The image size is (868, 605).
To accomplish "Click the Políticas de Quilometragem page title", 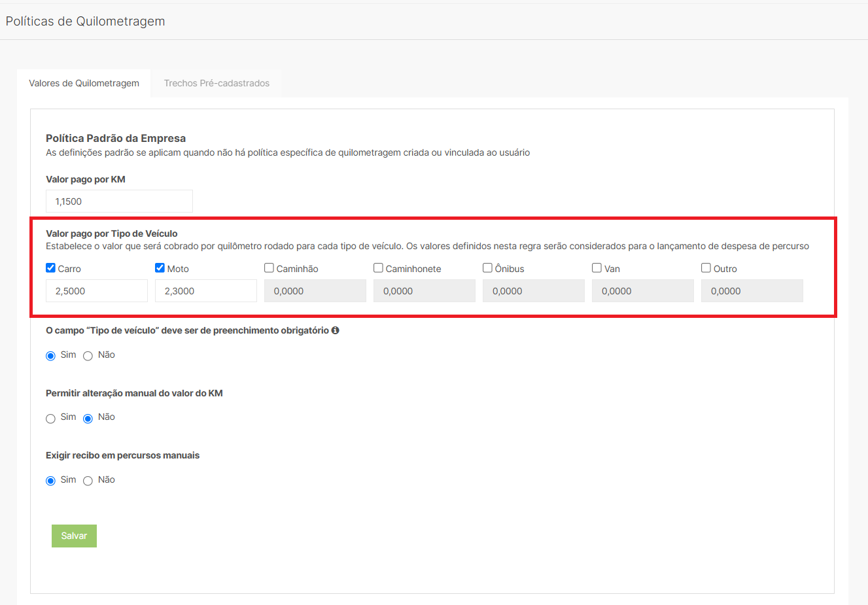I will tap(85, 21).
